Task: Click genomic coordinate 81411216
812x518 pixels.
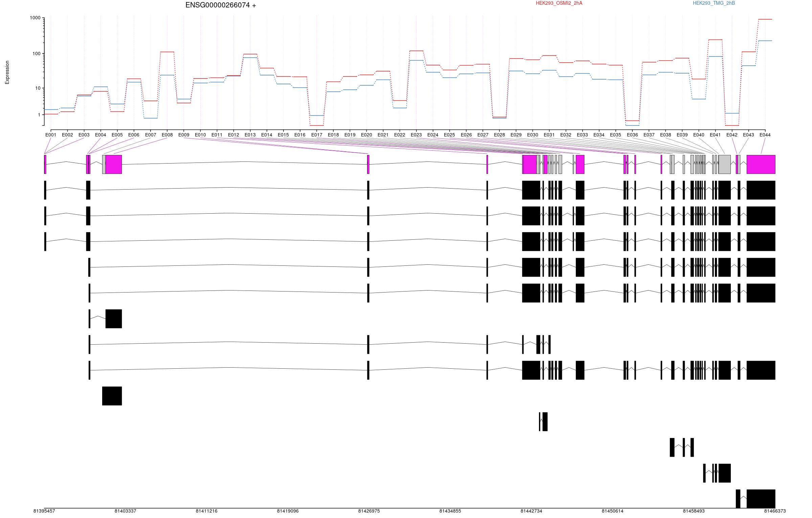Action: [207, 511]
